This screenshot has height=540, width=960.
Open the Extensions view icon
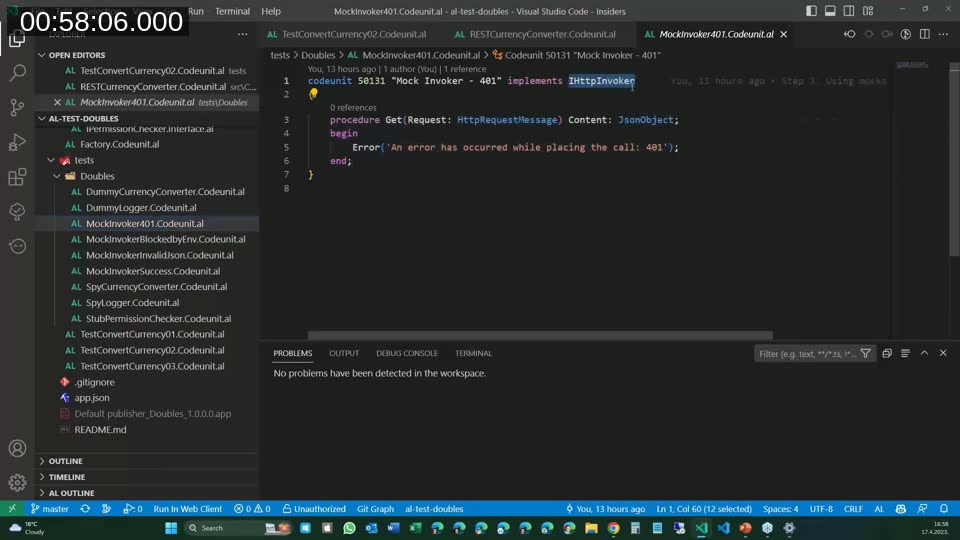[17, 177]
